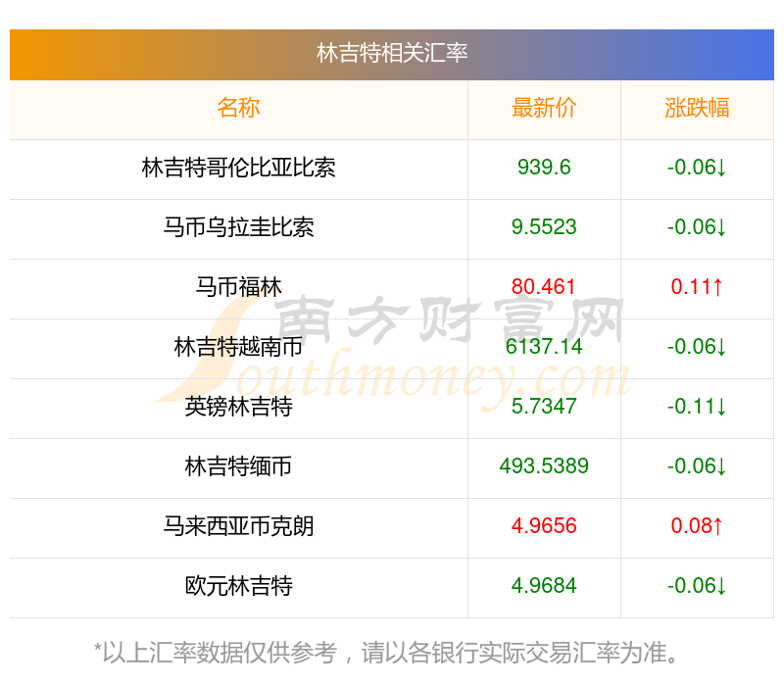Click the green -0.11 down-arrow change indicator
The width and height of the screenshot is (784, 684).
pos(697,407)
